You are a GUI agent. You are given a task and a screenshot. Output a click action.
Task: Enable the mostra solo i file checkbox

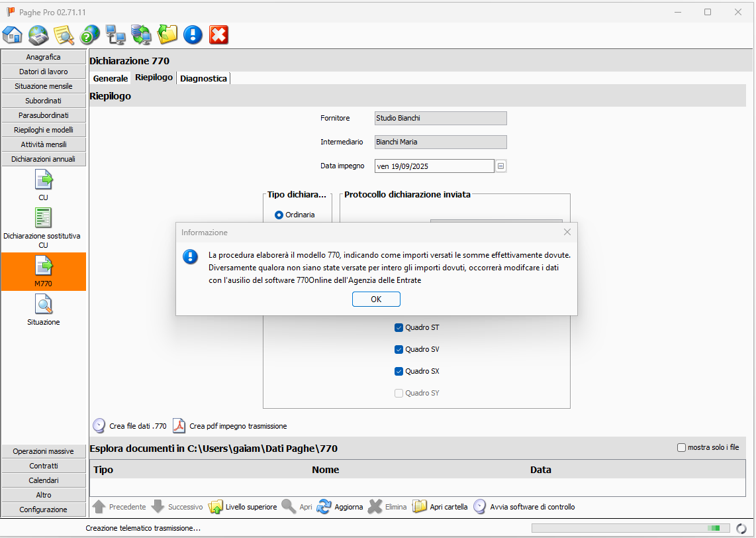681,448
